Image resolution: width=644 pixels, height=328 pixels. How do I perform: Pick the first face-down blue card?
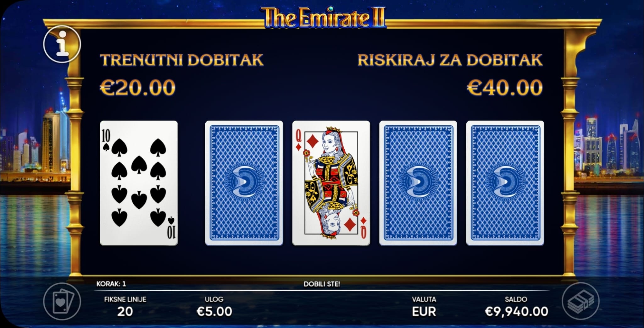244,183
